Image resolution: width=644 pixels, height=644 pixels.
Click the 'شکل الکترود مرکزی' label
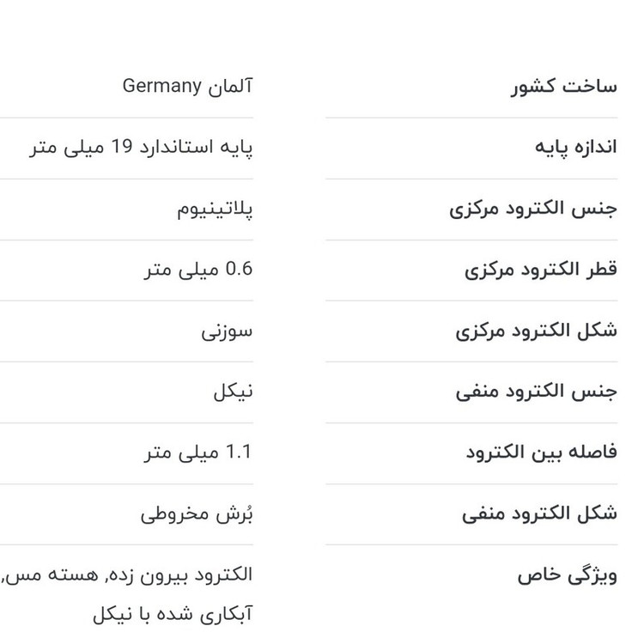(536, 331)
